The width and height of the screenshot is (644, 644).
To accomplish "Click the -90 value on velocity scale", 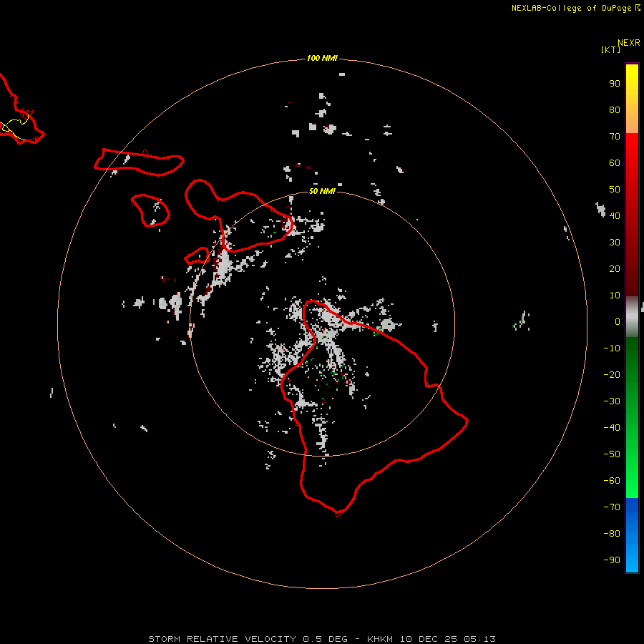I will (x=612, y=560).
